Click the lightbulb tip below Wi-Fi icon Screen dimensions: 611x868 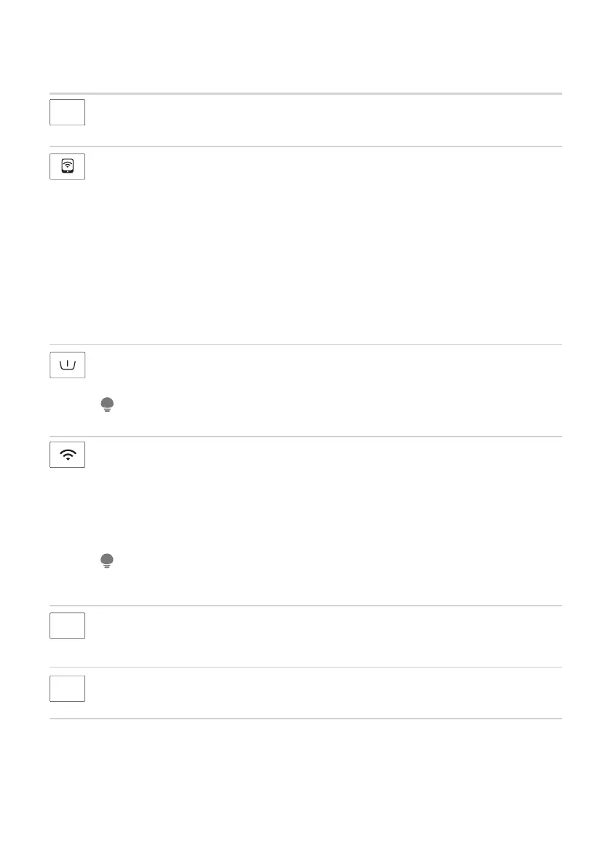(107, 561)
